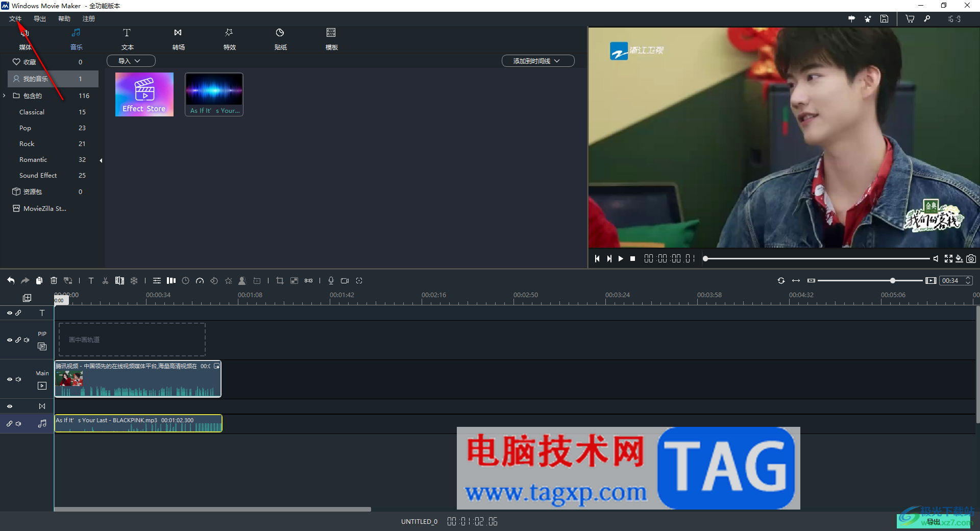Click the key registration icon
The image size is (980, 531).
point(927,19)
